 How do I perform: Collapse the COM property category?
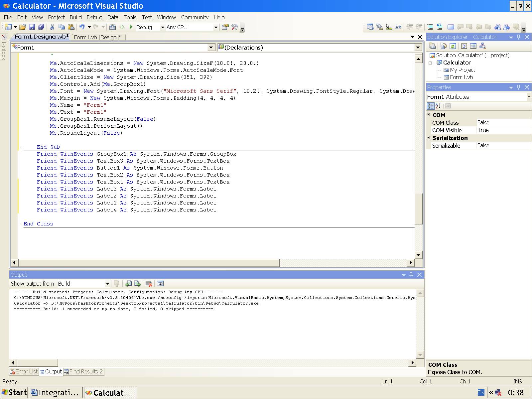tap(429, 115)
